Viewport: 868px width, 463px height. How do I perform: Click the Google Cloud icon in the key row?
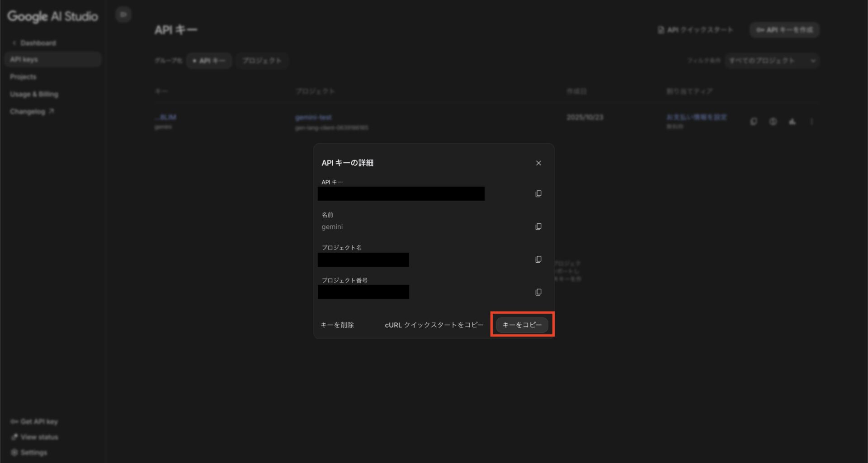click(x=792, y=121)
